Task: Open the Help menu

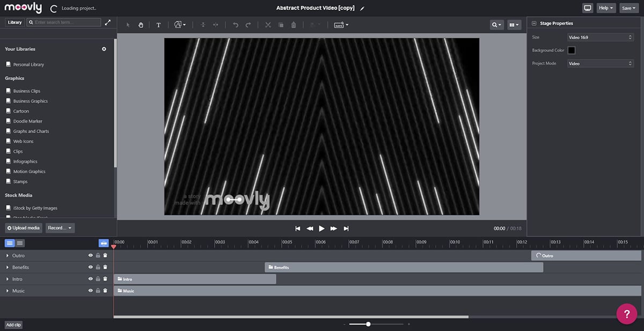Action: pyautogui.click(x=605, y=8)
